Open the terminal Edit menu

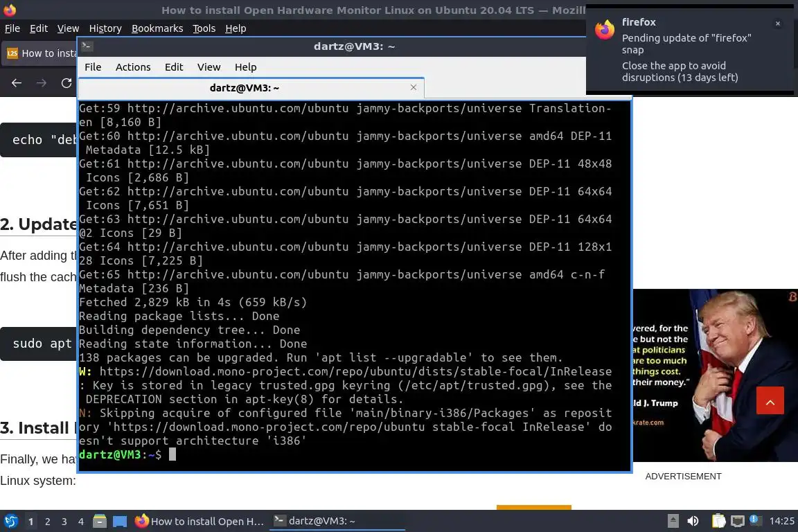174,67
